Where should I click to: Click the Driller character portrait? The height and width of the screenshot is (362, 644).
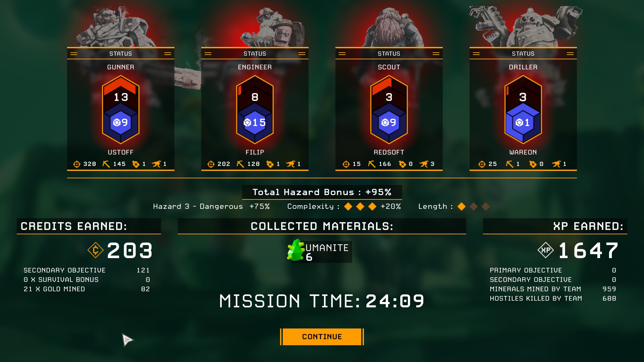[525, 27]
